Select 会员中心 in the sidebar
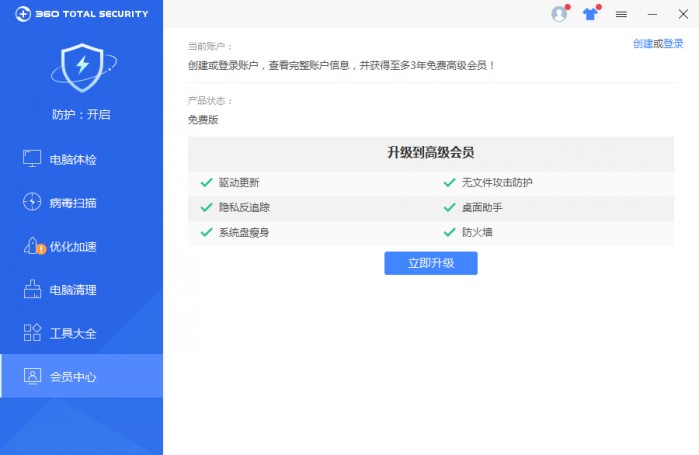This screenshot has width=699, height=455. (x=81, y=377)
